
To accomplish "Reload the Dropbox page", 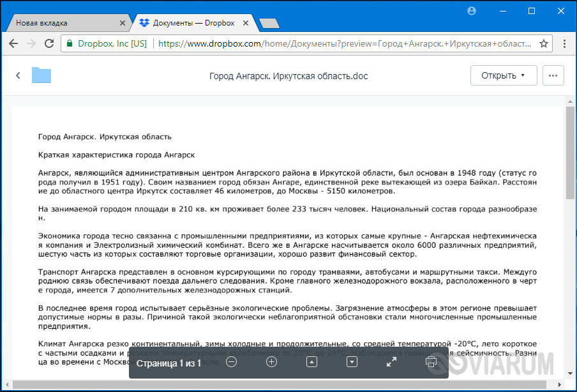I will click(x=49, y=43).
